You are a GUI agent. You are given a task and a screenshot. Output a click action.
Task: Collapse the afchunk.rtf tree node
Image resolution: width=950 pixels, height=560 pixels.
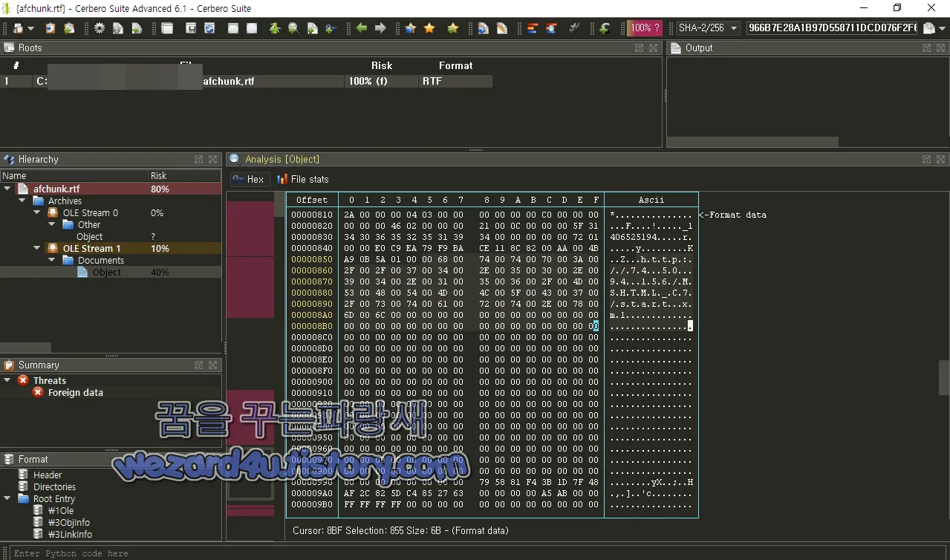coord(7,189)
